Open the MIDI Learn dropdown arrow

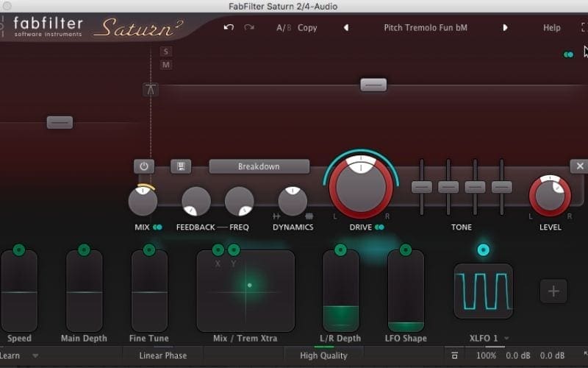coord(35,355)
